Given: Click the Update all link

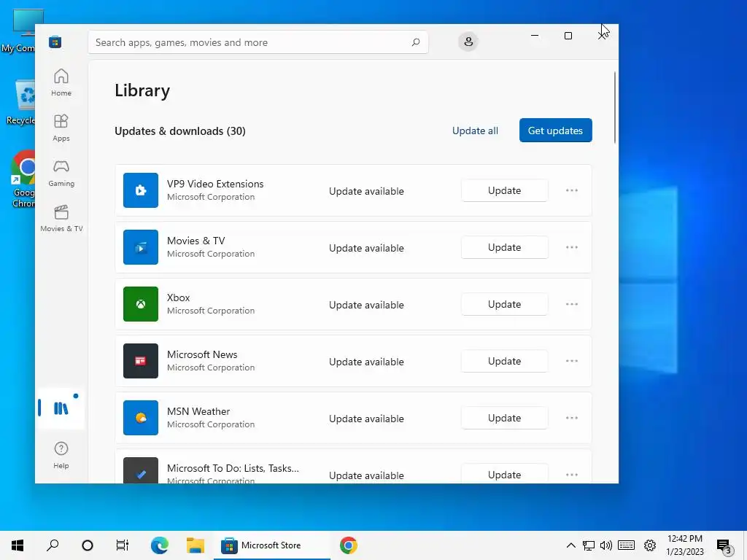Looking at the screenshot, I should (x=475, y=131).
